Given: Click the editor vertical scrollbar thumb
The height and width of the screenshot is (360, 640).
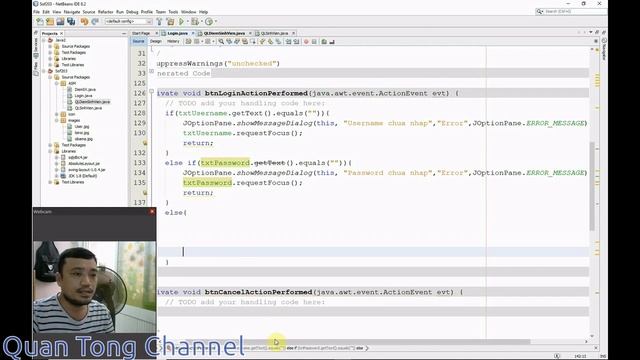Looking at the screenshot, I should [x=592, y=186].
